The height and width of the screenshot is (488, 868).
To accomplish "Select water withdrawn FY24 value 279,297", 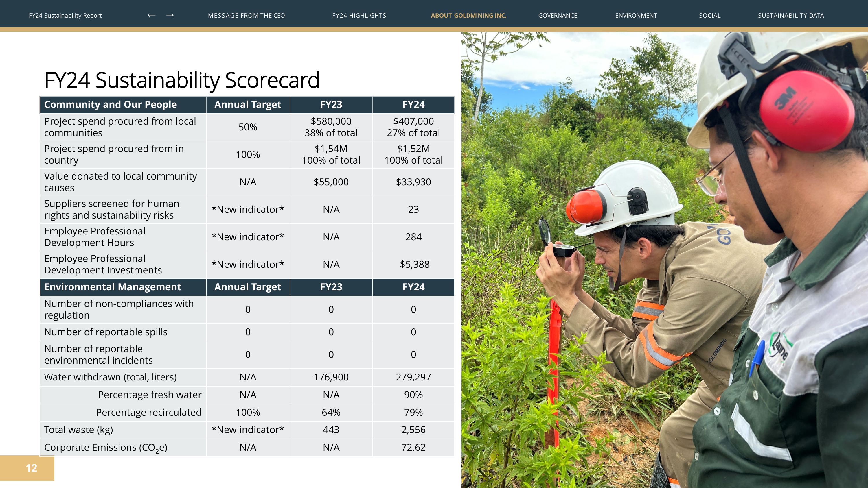I will [x=413, y=377].
